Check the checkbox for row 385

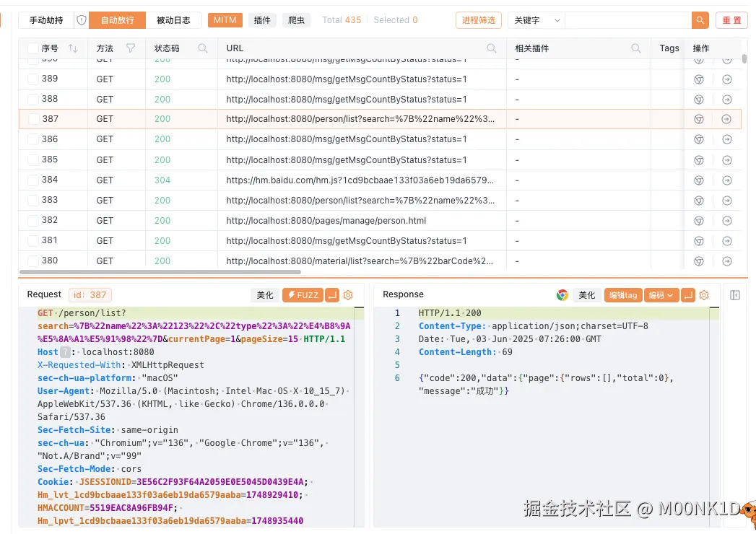coord(33,159)
